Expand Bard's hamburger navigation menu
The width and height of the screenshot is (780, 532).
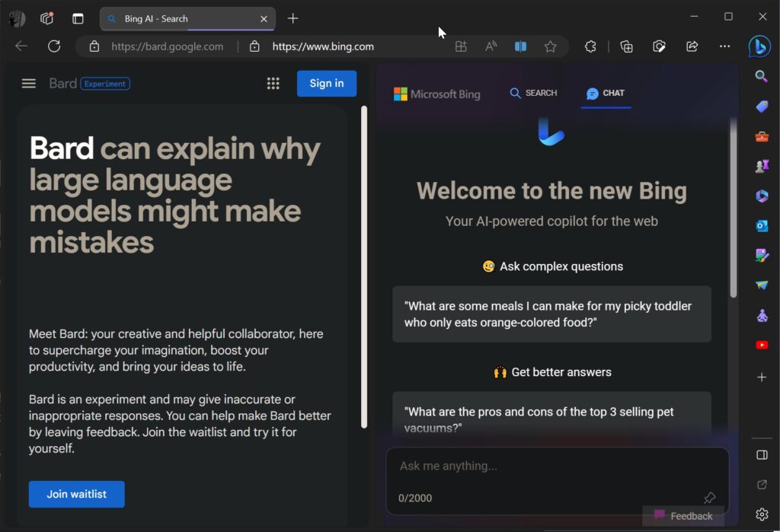click(28, 83)
